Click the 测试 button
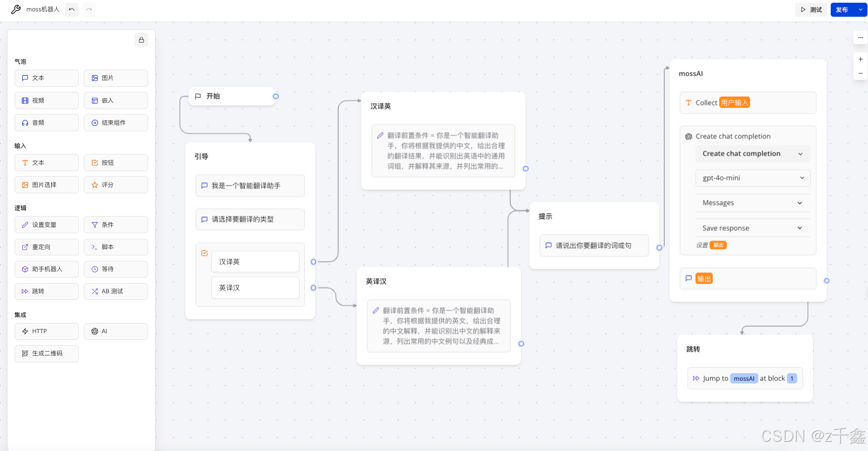Viewport: 868px width, 451px height. coord(811,10)
